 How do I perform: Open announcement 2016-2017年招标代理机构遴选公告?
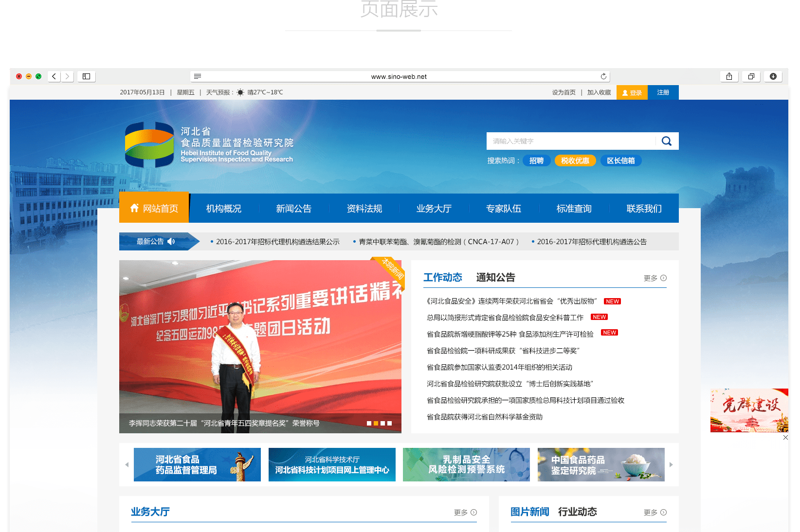(x=592, y=242)
